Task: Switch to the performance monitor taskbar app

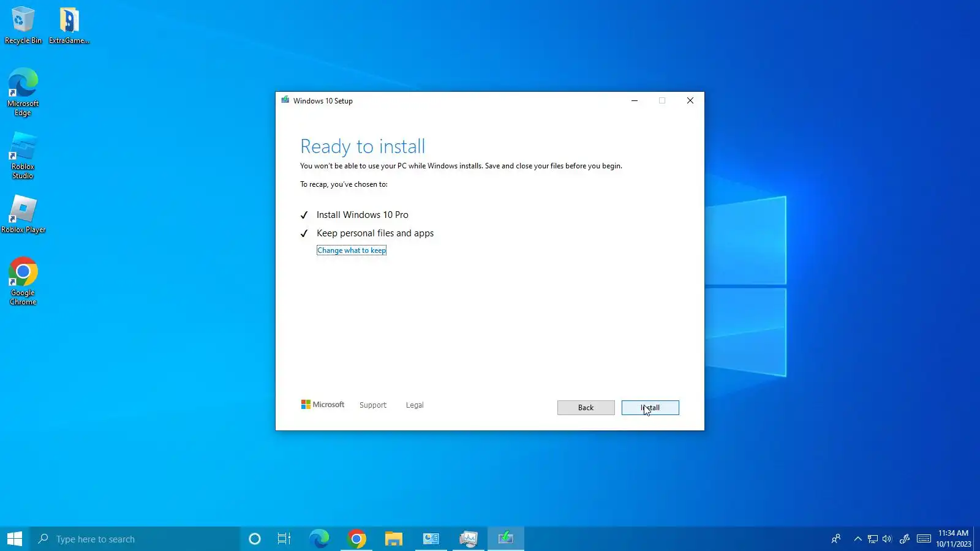Action: [x=469, y=539]
